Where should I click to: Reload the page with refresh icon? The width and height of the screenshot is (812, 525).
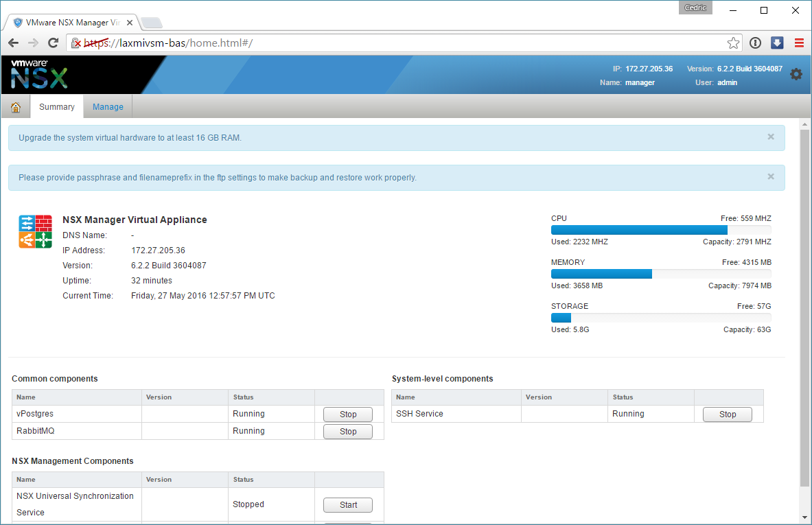(x=53, y=43)
